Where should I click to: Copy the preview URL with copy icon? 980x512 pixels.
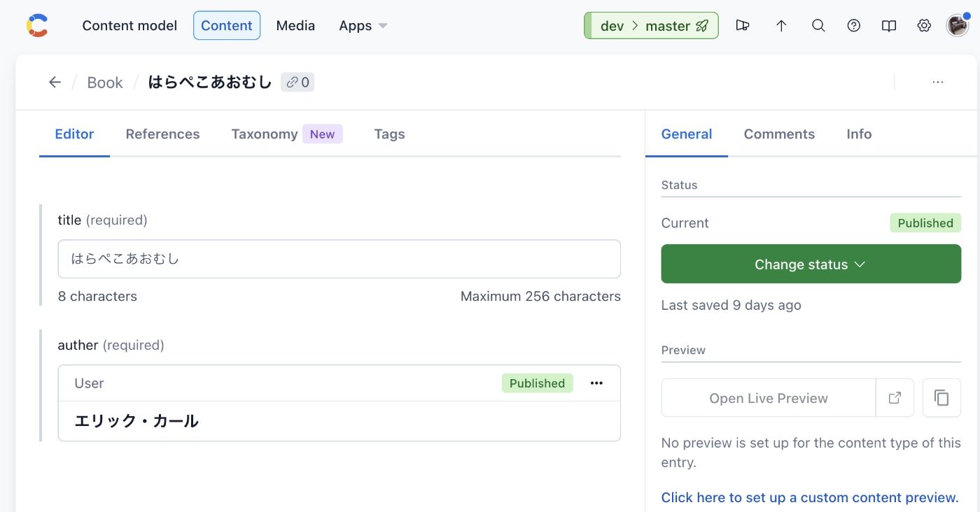click(941, 398)
